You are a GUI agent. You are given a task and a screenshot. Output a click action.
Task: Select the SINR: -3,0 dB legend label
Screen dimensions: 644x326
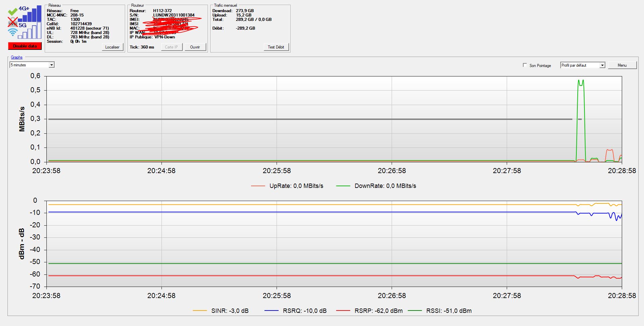click(x=230, y=311)
